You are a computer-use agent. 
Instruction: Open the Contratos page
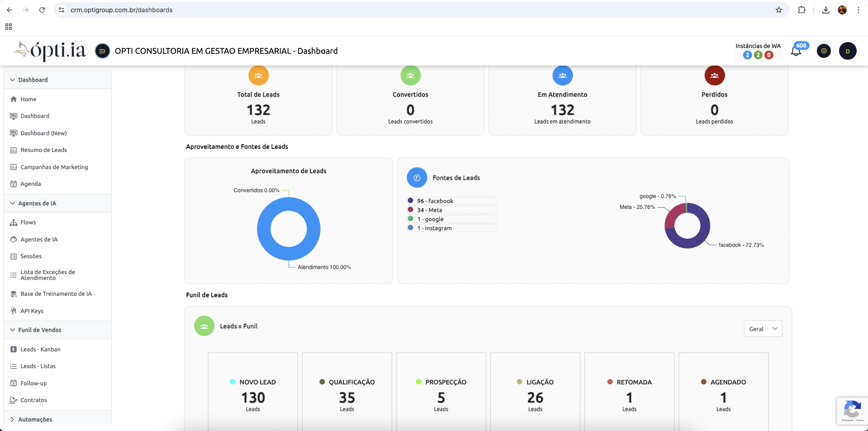(33, 400)
